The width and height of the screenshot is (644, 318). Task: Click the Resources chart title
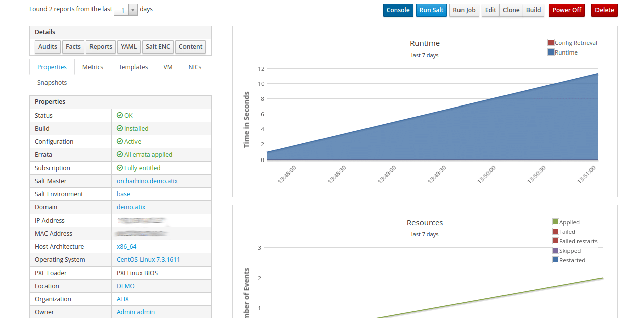pyautogui.click(x=425, y=223)
